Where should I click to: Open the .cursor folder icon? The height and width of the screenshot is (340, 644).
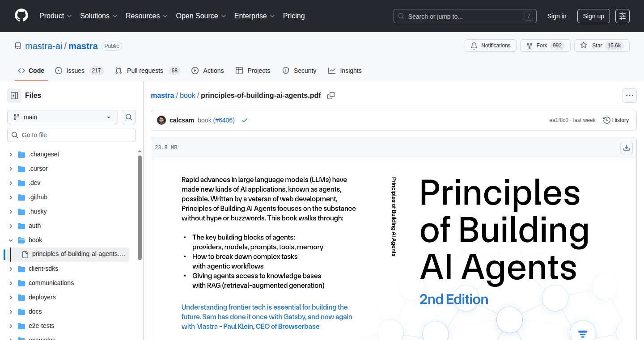click(x=21, y=168)
